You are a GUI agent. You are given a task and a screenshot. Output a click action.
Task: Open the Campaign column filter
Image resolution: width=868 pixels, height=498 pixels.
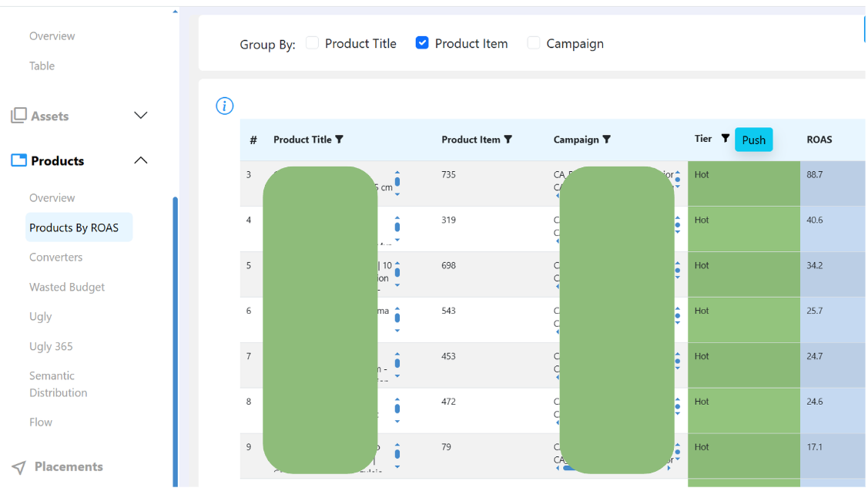tap(606, 140)
